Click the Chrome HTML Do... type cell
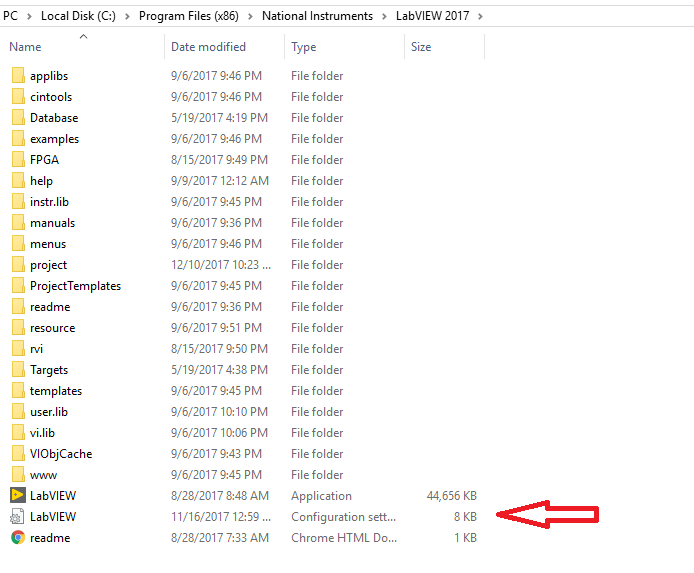The width and height of the screenshot is (694, 573). click(344, 538)
